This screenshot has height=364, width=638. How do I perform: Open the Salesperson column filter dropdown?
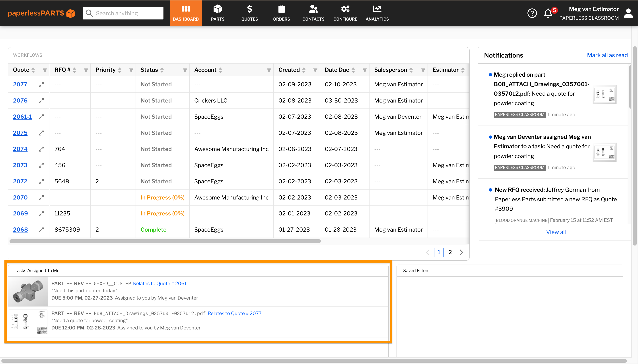coord(423,70)
